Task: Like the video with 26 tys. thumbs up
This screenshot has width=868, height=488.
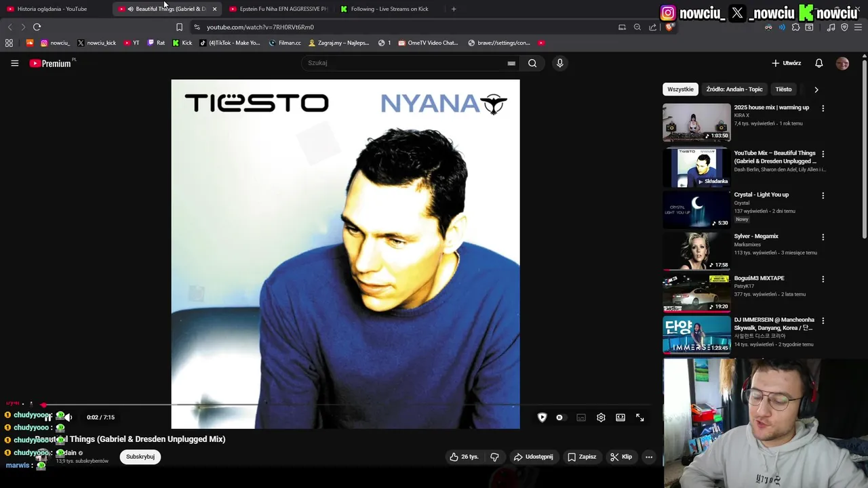Action: click(464, 457)
